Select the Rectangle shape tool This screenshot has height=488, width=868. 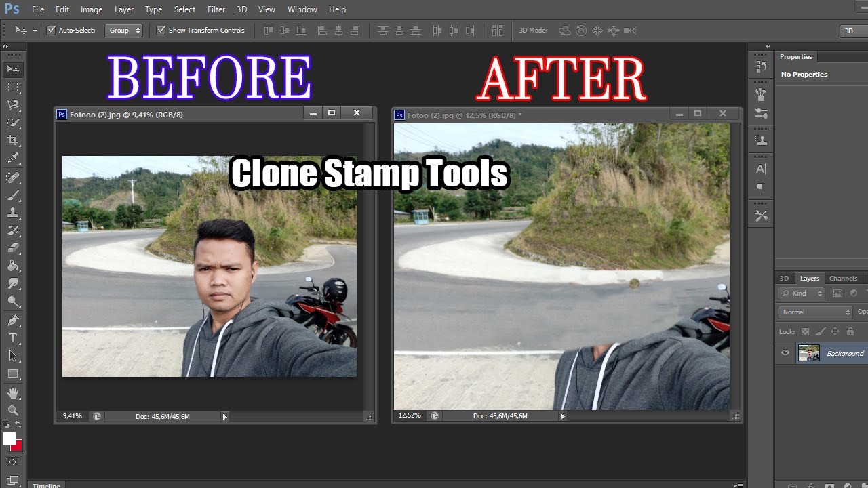13,373
